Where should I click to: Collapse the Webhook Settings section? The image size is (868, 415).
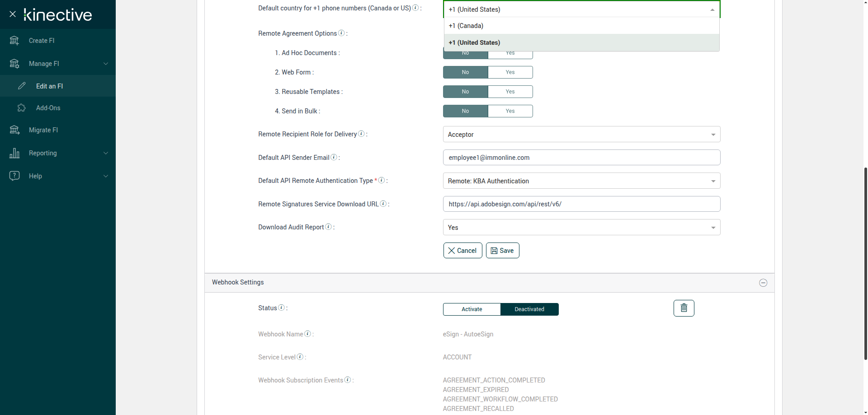[763, 283]
